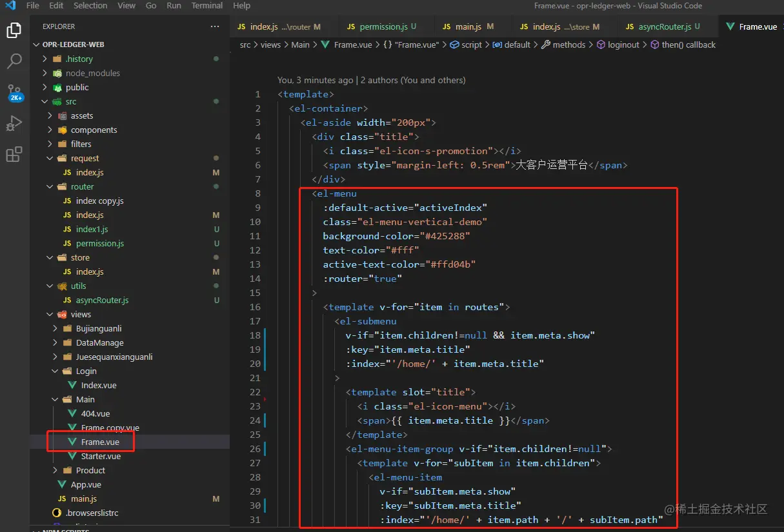Expand the components folder
This screenshot has height=532, width=784.
click(x=94, y=130)
